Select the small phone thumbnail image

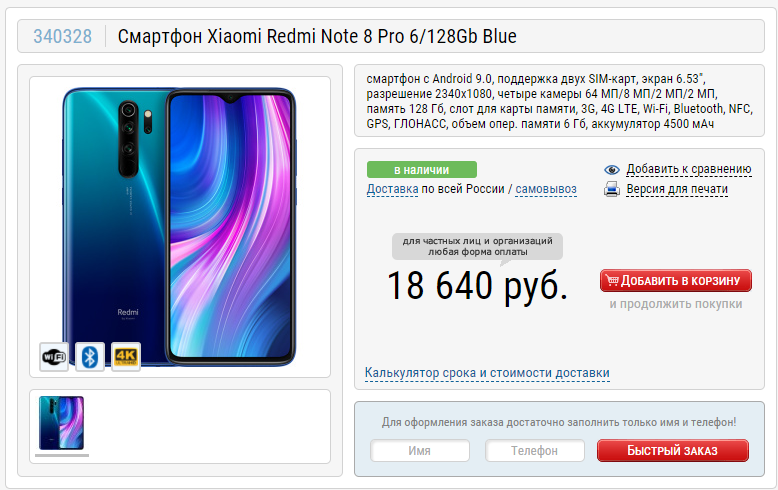coord(62,423)
